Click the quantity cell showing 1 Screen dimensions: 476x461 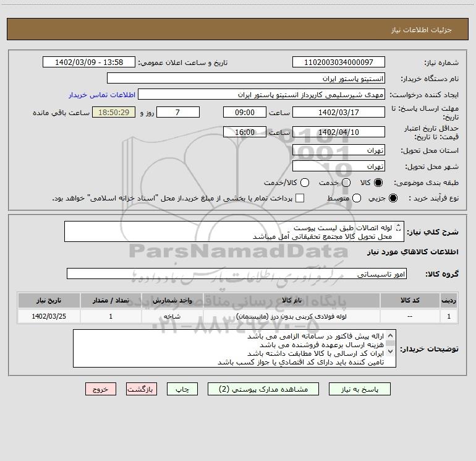(111, 316)
